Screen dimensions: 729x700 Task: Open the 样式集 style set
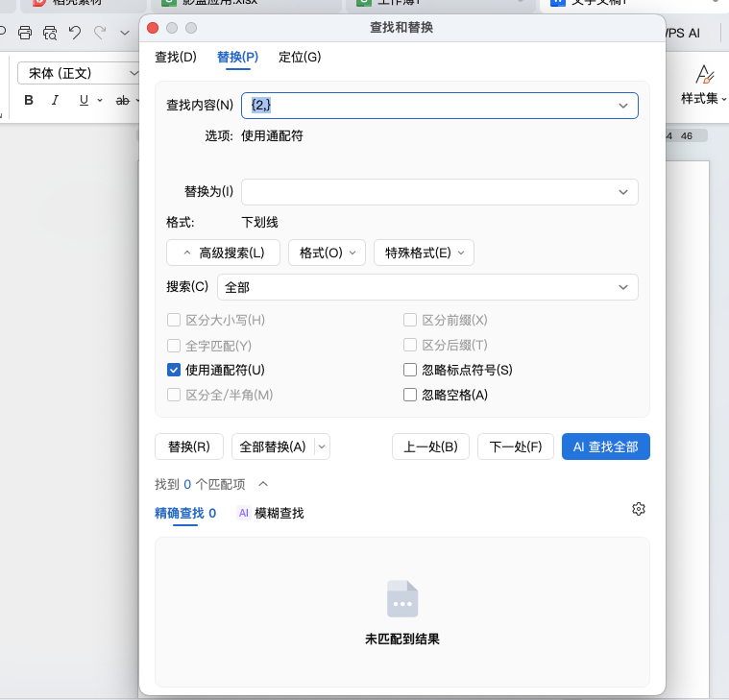coord(703,85)
